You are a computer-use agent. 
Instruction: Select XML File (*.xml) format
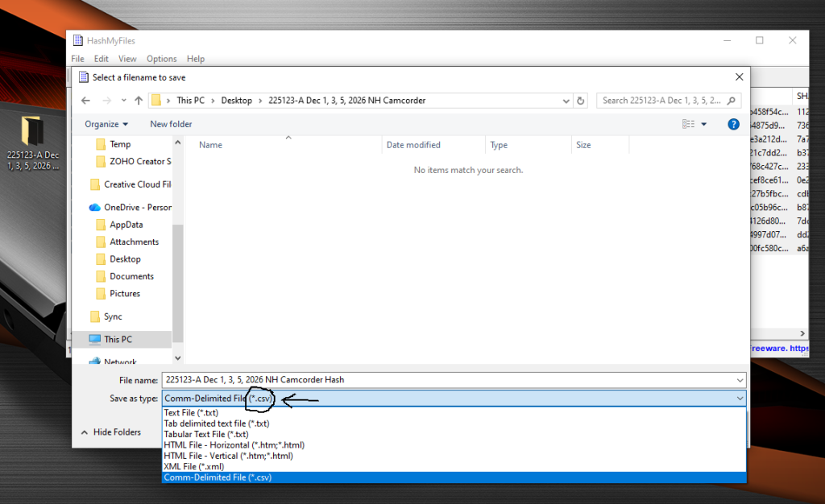pyautogui.click(x=193, y=466)
